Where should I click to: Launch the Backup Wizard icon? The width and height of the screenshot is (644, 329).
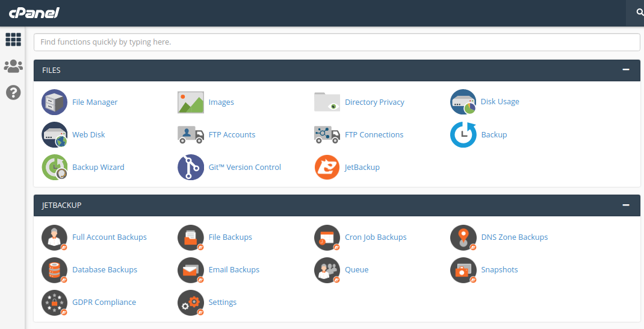[54, 167]
